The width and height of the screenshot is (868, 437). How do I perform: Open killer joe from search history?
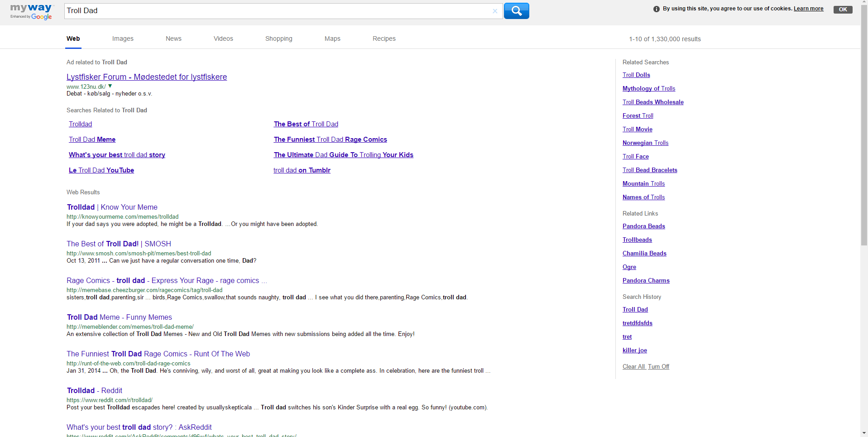634,350
